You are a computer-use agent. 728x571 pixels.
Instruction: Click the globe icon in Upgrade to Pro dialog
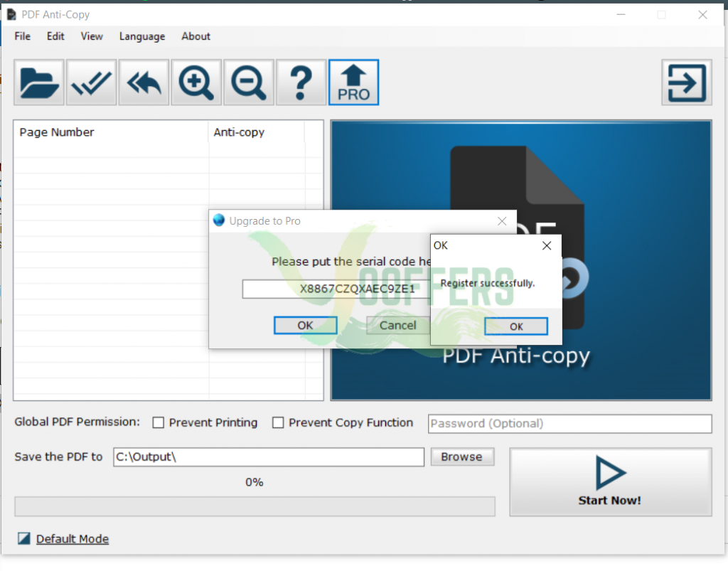coord(219,220)
